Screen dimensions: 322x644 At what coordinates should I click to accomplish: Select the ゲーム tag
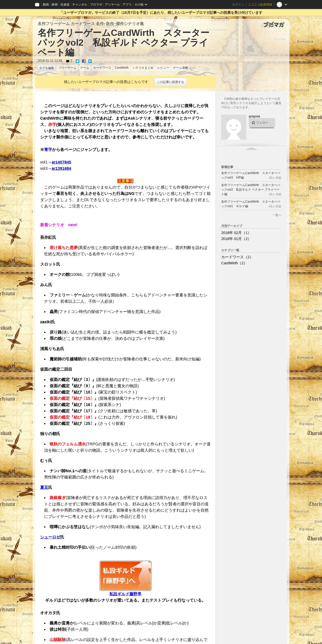(x=85, y=68)
